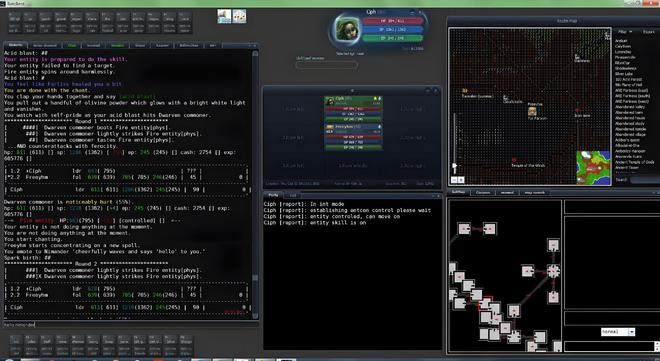Click the Ciph character portrait avatar
Viewport: 660px width, 361px height.
click(347, 30)
